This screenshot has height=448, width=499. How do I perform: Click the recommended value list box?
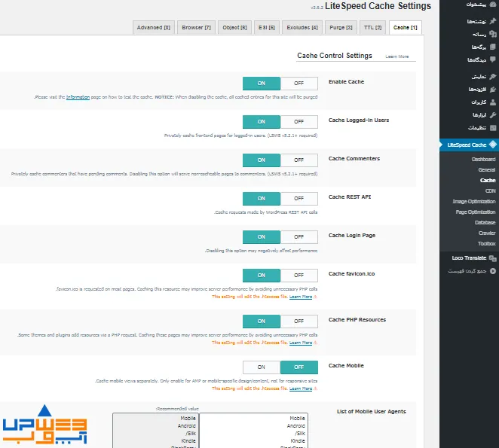(x=156, y=431)
